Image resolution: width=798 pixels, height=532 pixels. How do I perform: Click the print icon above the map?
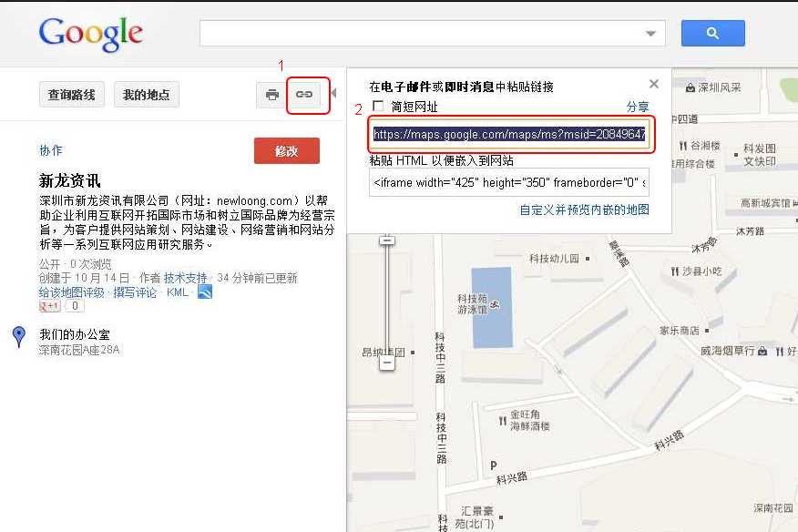(271, 94)
